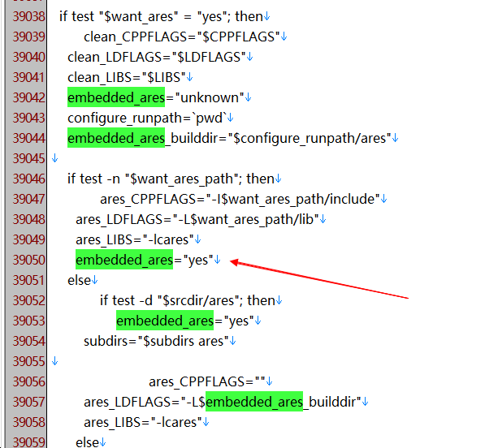
Task: Click highlighted embedded_ares on line 39053
Action: [165, 321]
